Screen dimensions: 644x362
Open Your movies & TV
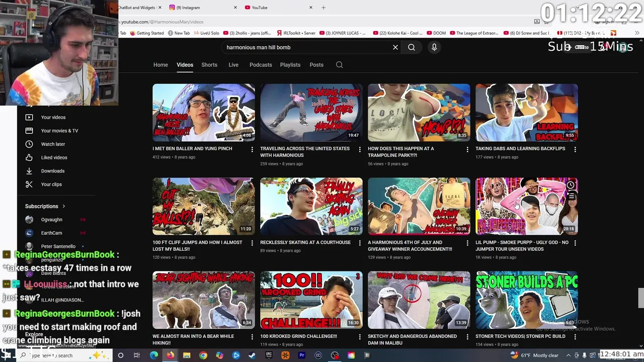click(x=59, y=131)
